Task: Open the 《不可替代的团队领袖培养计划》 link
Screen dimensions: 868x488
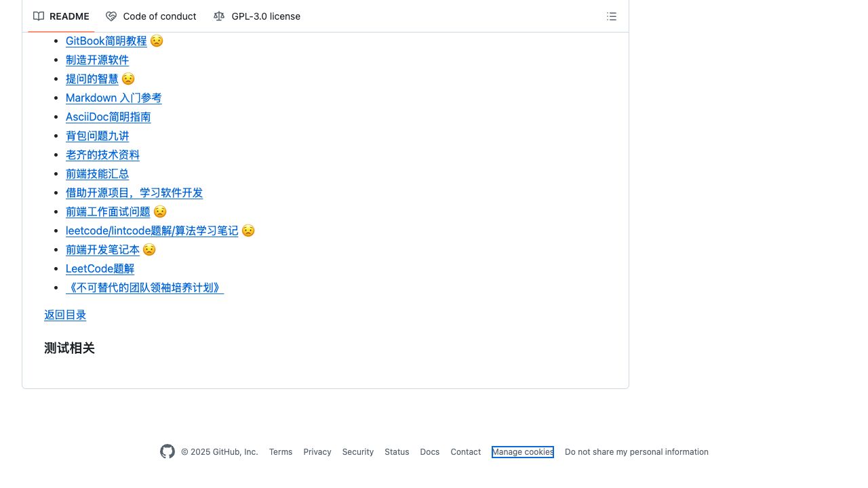Action: coord(144,287)
